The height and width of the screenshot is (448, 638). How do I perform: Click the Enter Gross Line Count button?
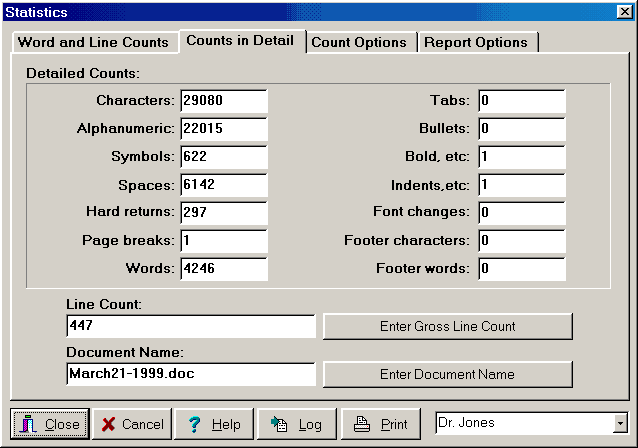pyautogui.click(x=447, y=327)
